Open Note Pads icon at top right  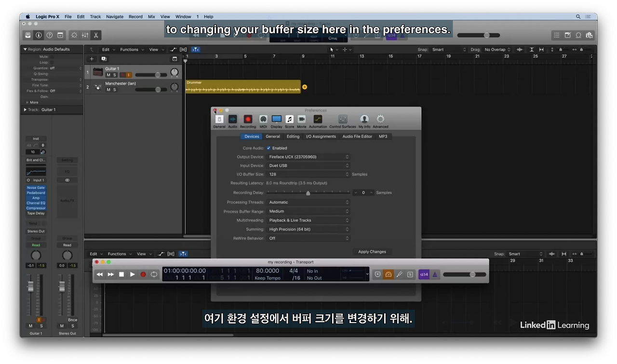pyautogui.click(x=567, y=35)
